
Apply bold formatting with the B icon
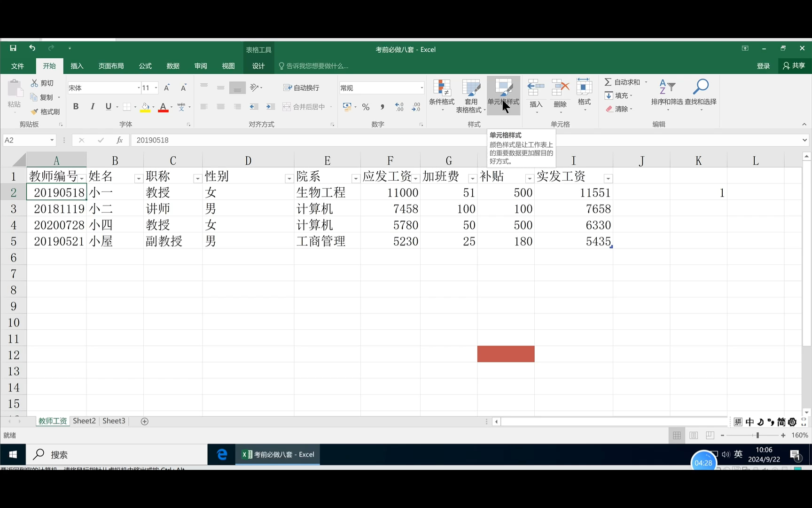[76, 107]
